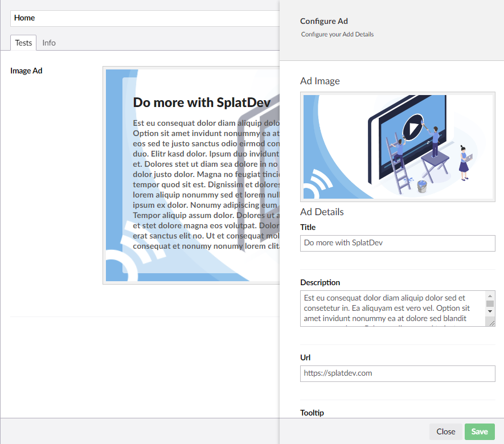The height and width of the screenshot is (444, 504).
Task: Select the Ad Image thumbnail in panel
Action: click(397, 147)
